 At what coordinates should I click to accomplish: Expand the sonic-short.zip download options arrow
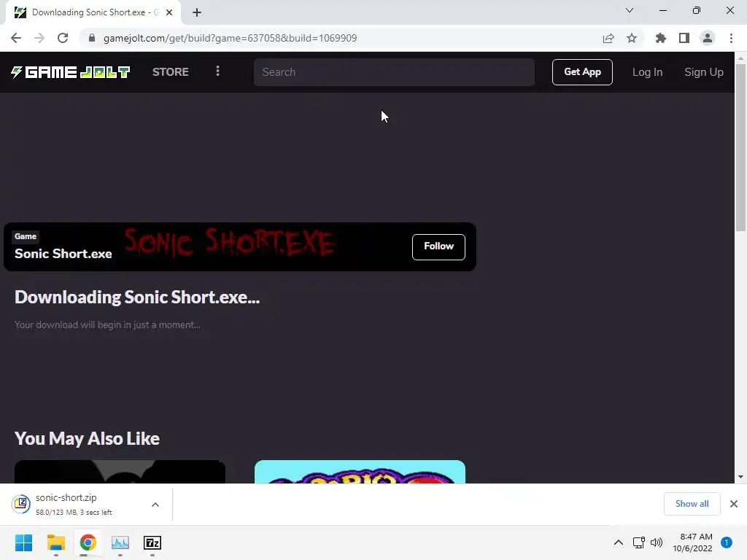point(155,505)
